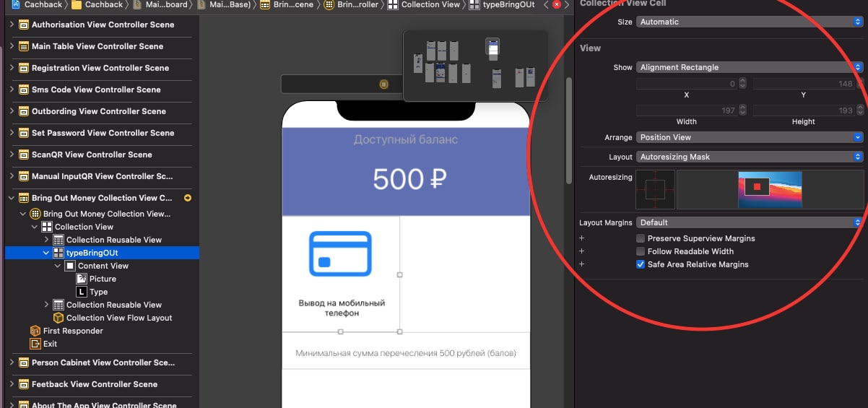Click the Y field showing 148
Viewport: 868px width, 408px height.
pos(804,84)
